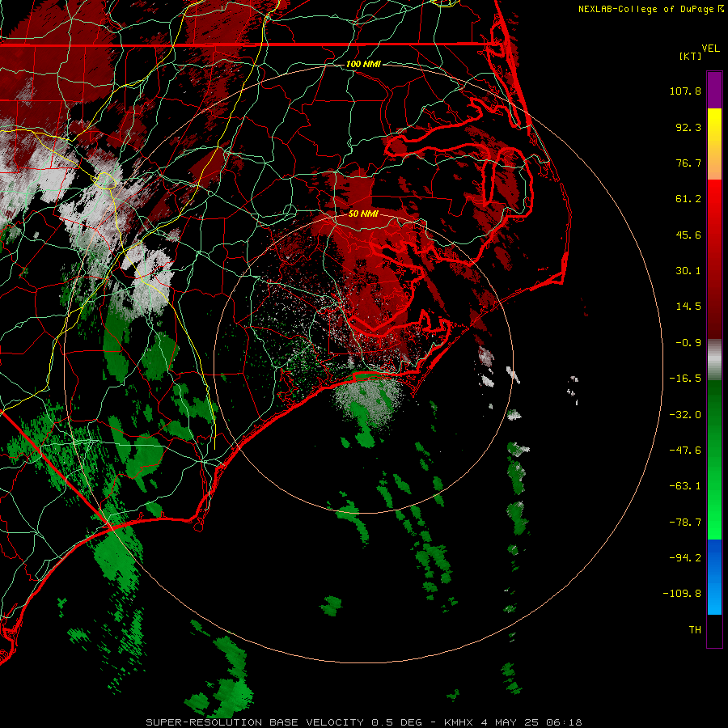This screenshot has height=728, width=728.
Task: Select the -47.6 legend value
Action: [685, 451]
